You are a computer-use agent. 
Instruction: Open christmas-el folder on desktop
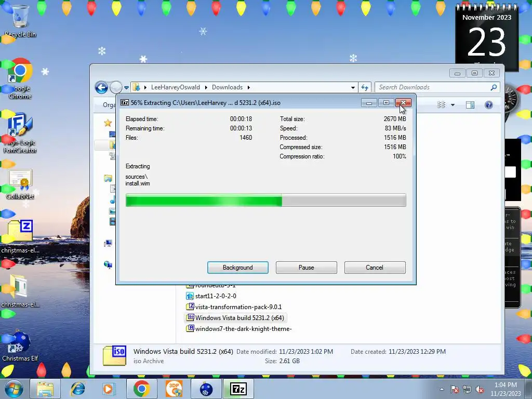click(20, 291)
